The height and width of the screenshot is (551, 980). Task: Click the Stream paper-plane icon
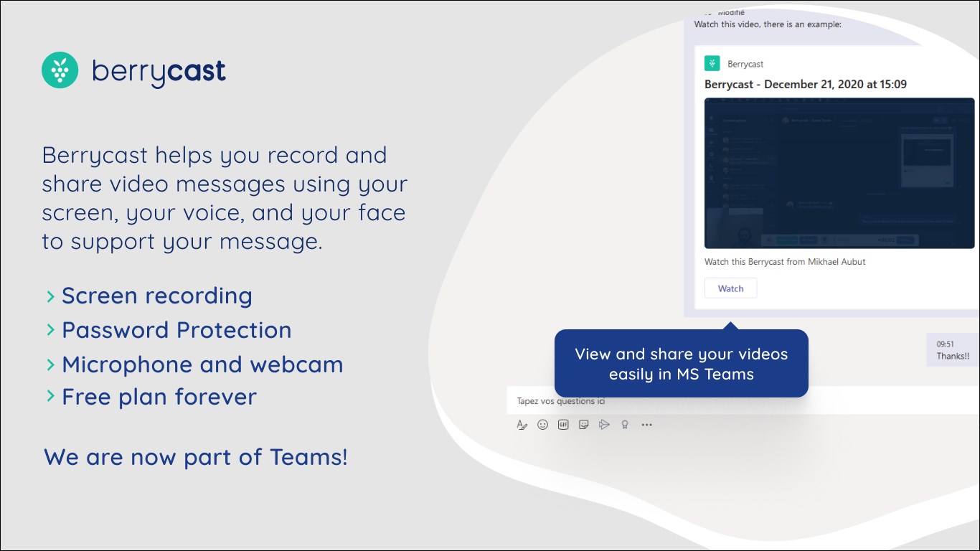tap(604, 425)
